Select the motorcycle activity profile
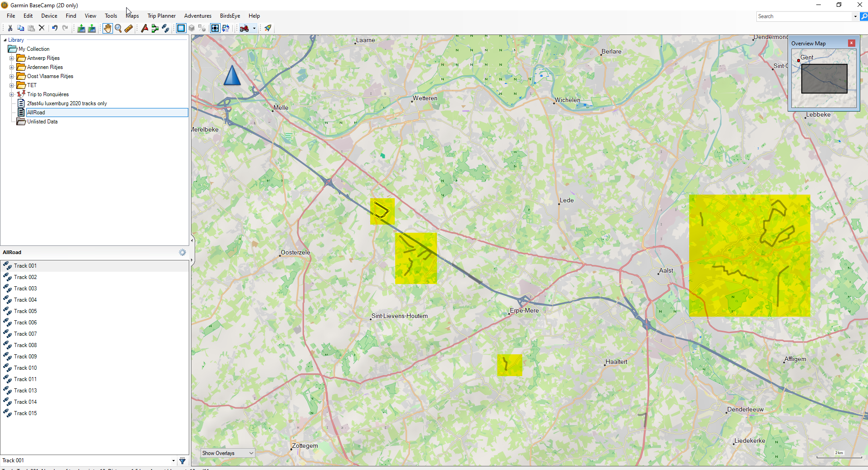The height and width of the screenshot is (470, 868). [x=245, y=28]
